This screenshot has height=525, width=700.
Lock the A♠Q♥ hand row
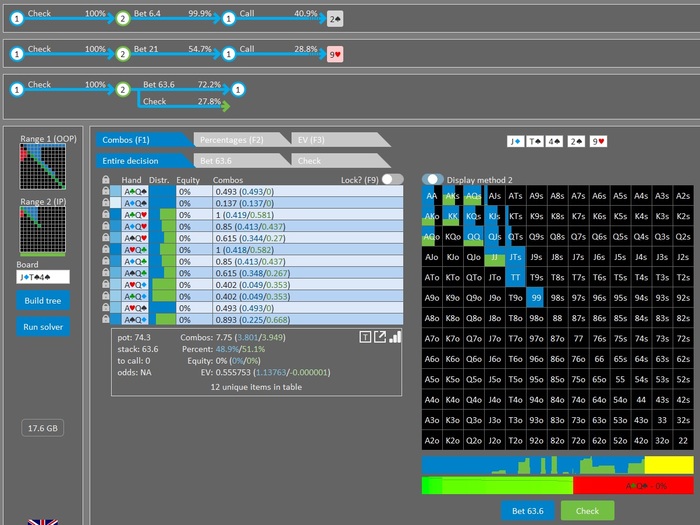(106, 238)
